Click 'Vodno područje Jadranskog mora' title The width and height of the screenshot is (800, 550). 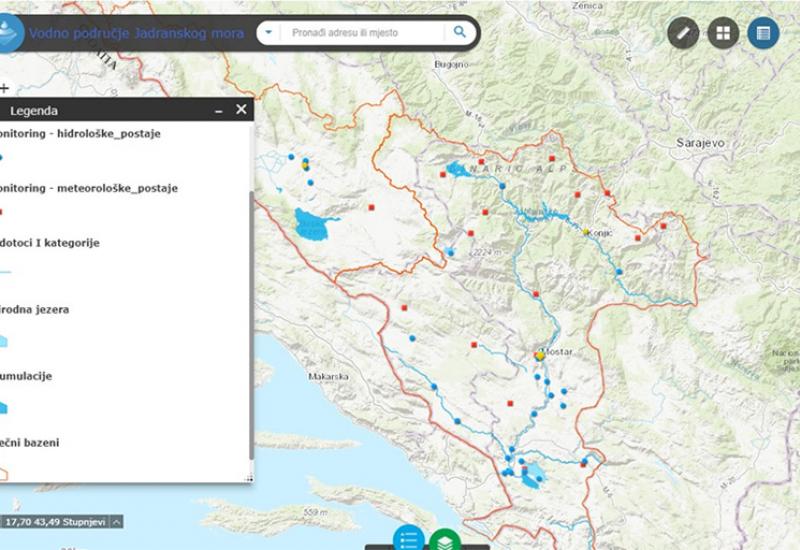136,33
